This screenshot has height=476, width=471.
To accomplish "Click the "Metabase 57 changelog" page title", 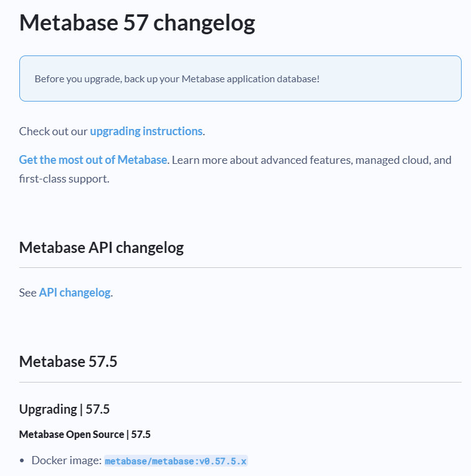I will click(137, 23).
